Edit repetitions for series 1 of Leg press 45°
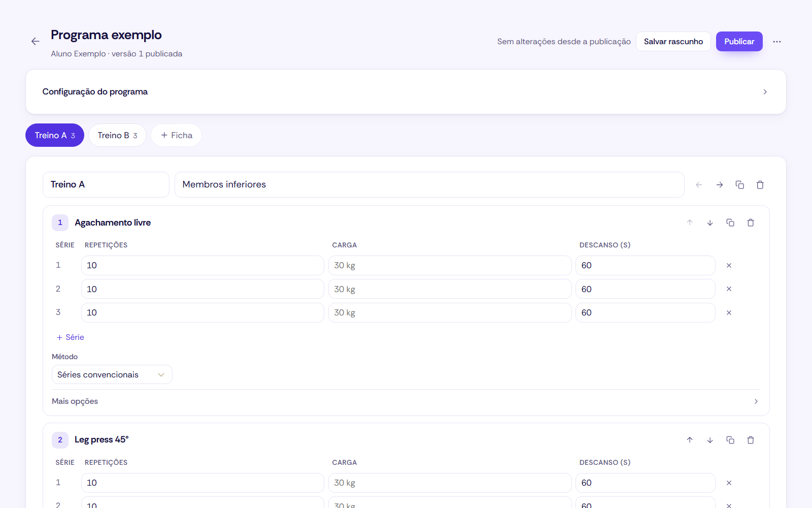The width and height of the screenshot is (812, 508). pyautogui.click(x=202, y=483)
